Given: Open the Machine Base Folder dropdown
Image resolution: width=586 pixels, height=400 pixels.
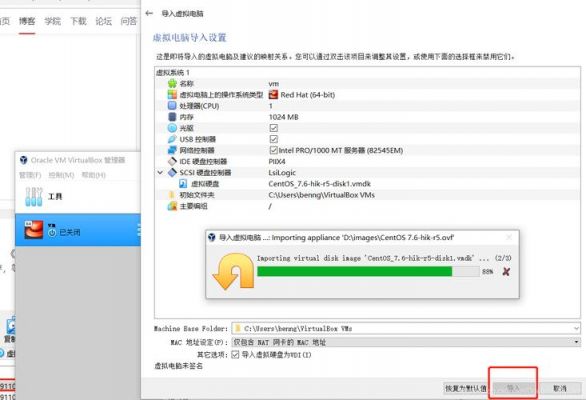Looking at the screenshot, I should (x=576, y=328).
